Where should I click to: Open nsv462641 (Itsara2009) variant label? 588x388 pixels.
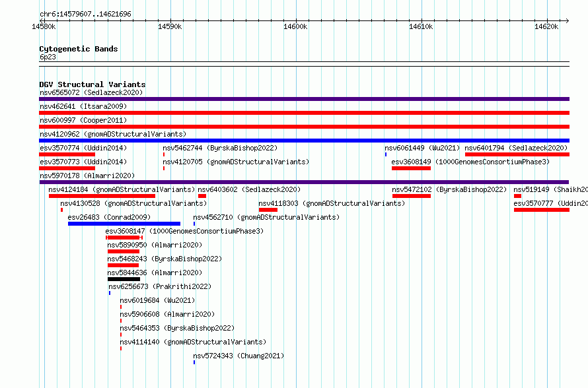coord(83,106)
